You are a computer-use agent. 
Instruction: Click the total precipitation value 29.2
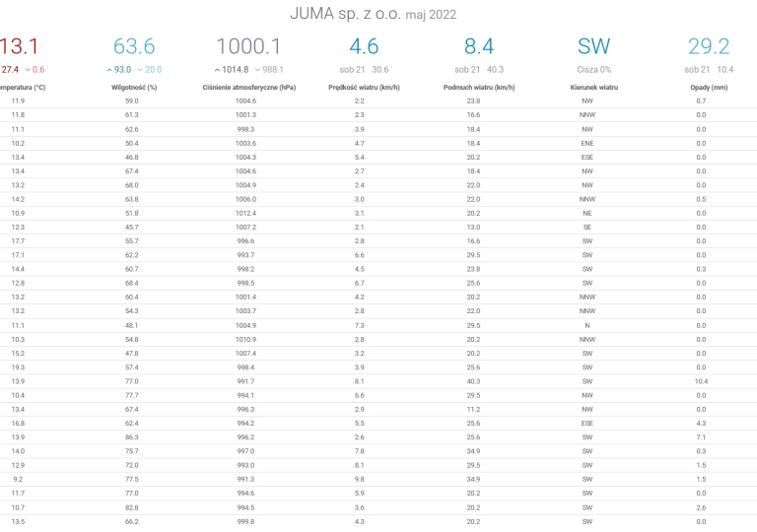(709, 46)
